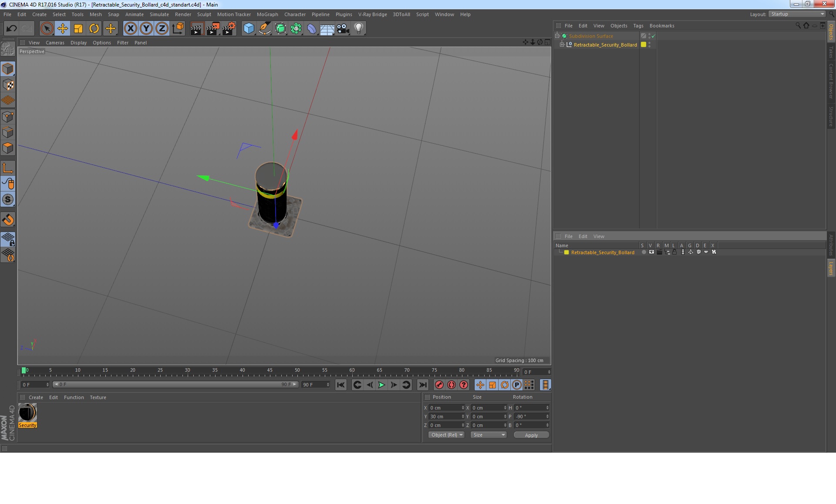Step Rotation P value spinner

coord(547,417)
